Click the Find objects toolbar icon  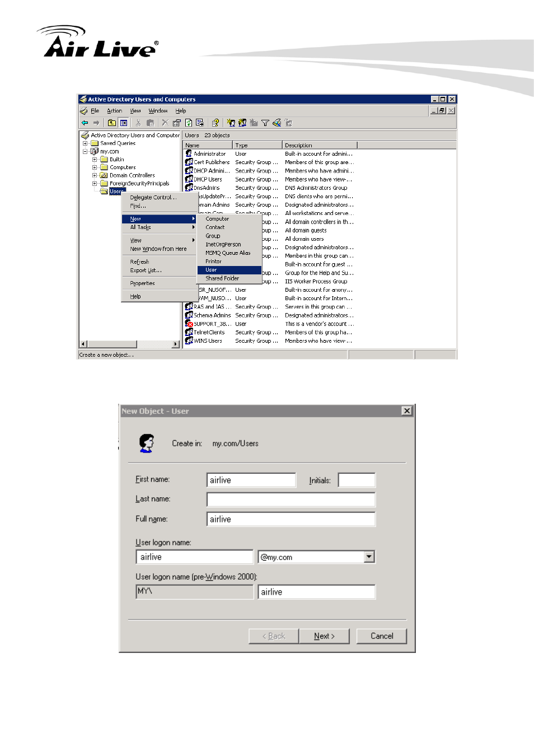point(277,123)
